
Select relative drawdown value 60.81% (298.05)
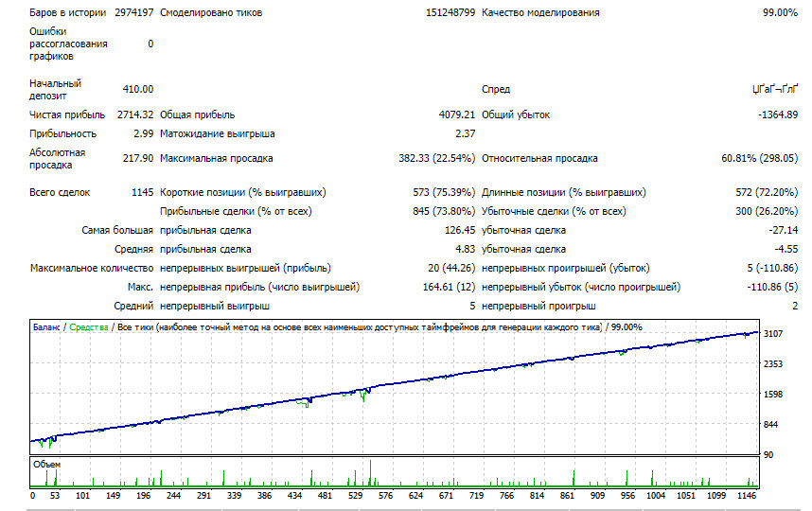759,158
